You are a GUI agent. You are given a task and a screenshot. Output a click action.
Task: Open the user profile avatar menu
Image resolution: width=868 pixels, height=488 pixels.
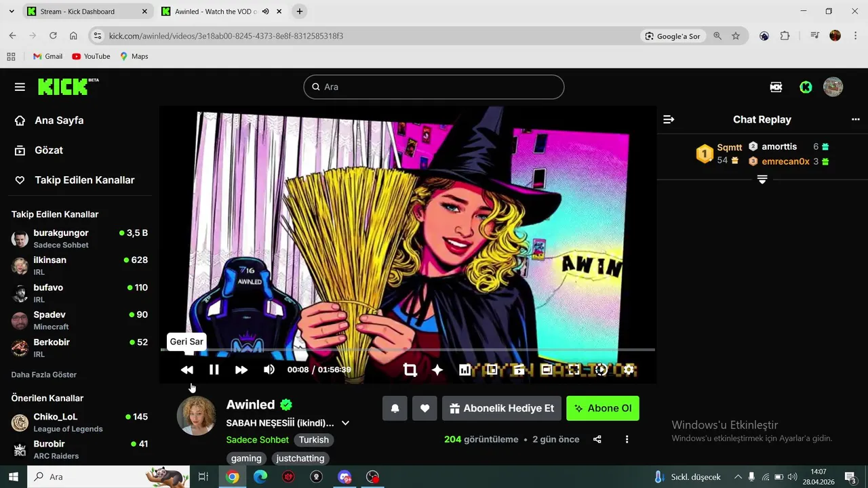tap(833, 87)
